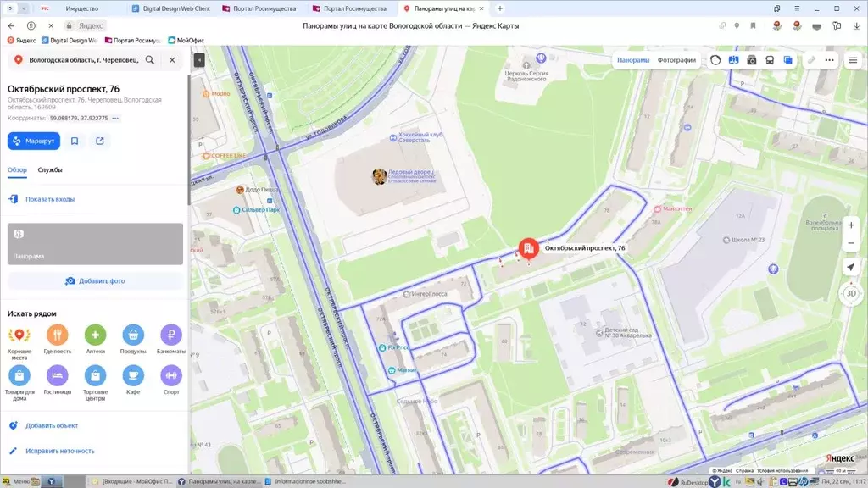This screenshot has height=488, width=868.
Task: Open the three-dots more tools menu
Action: coord(830,60)
